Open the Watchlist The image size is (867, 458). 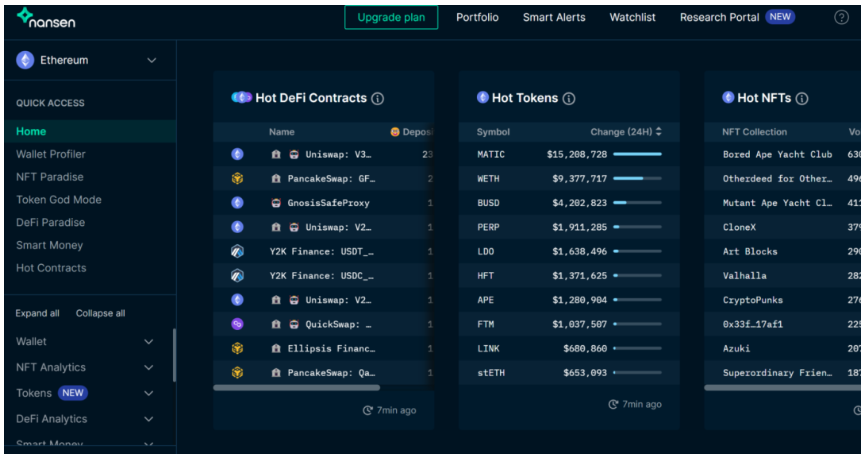[x=633, y=18]
